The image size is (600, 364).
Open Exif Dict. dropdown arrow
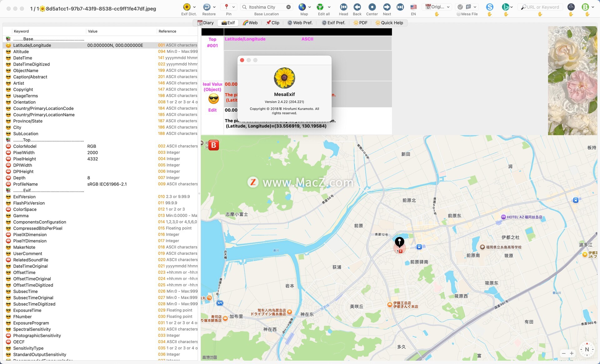194,7
